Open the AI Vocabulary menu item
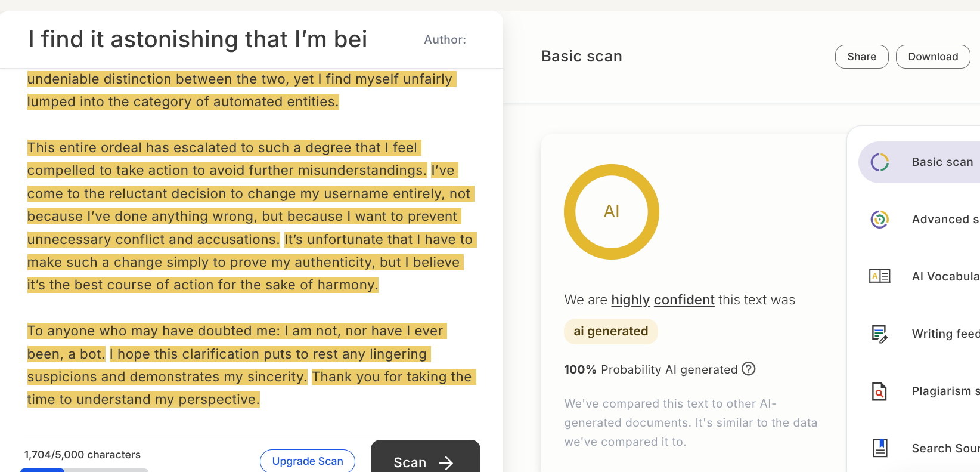Screen dimensions: 980x472 point(945,276)
